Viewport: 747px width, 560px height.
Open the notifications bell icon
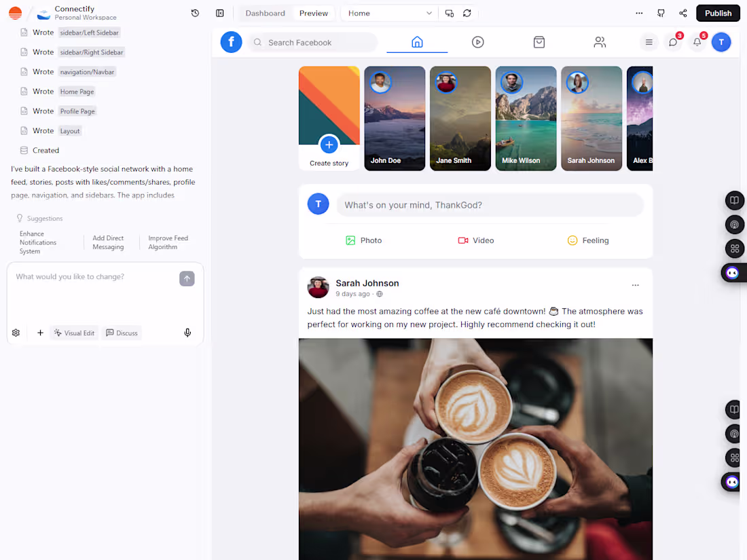click(697, 42)
